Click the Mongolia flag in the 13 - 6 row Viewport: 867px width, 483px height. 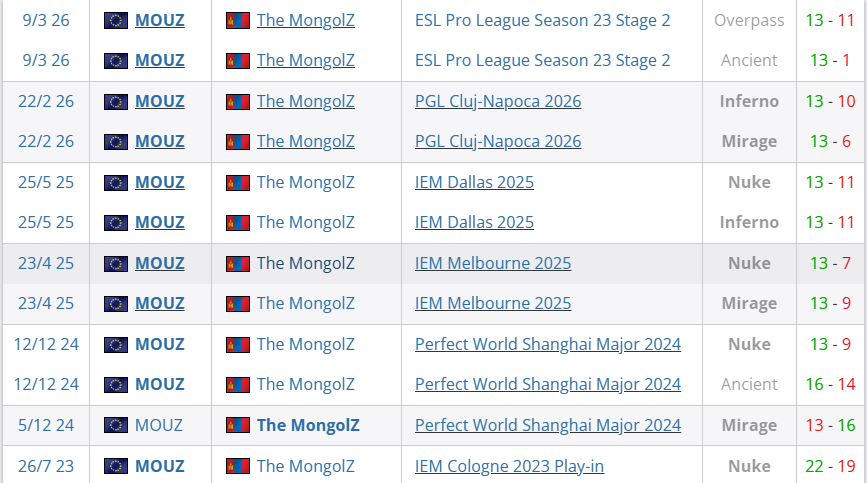(238, 141)
